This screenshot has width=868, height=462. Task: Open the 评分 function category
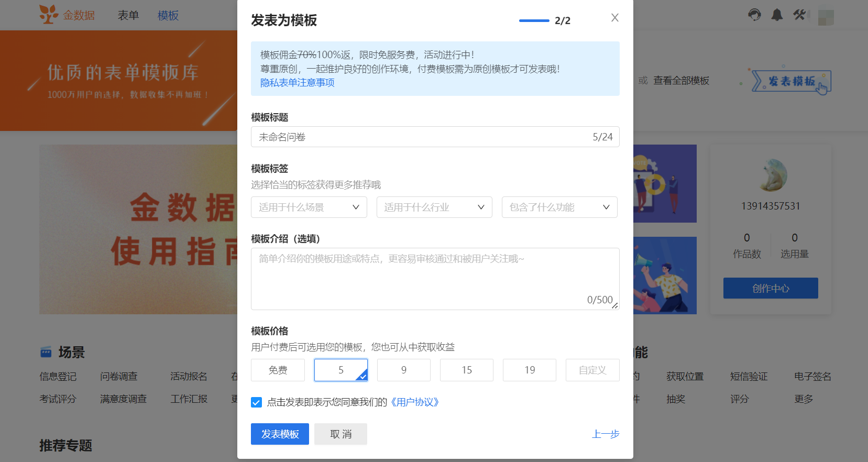740,399
